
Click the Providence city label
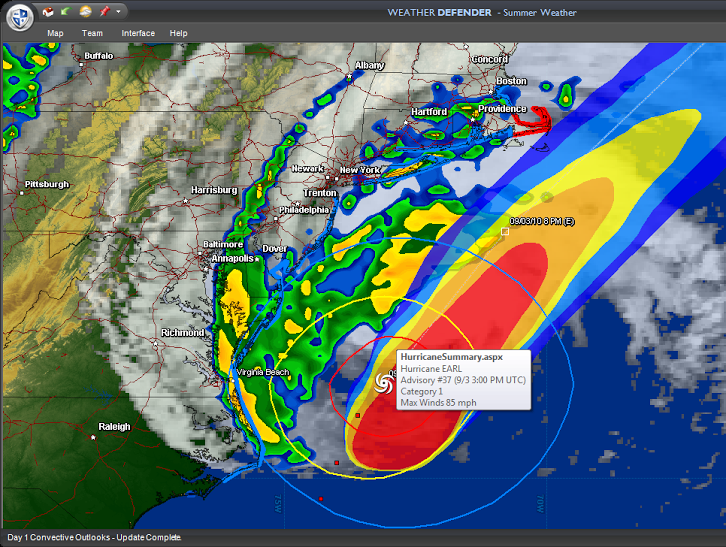click(x=502, y=109)
